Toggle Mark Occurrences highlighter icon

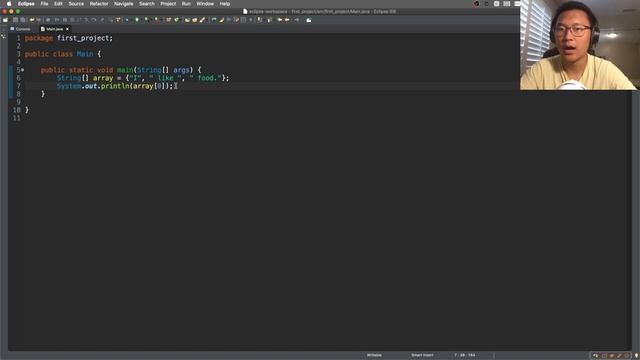221,20
